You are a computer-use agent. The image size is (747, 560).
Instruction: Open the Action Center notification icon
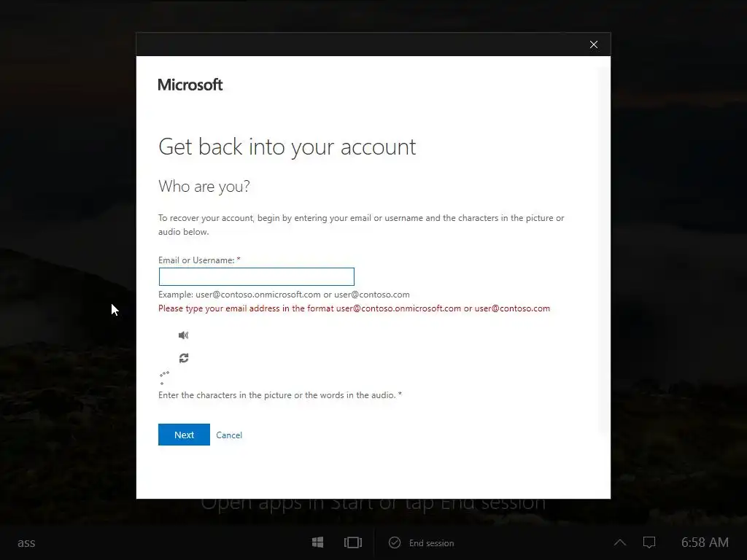coord(649,542)
